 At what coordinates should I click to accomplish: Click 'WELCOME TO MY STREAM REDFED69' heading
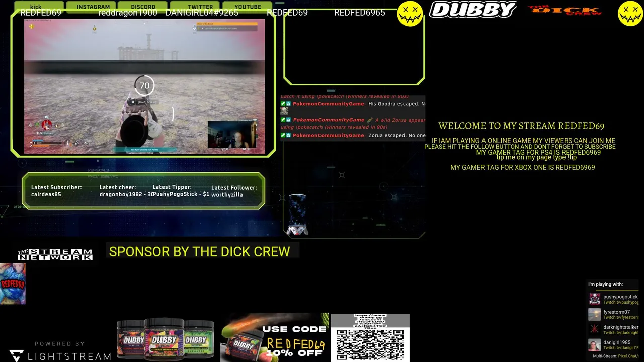coord(521,126)
